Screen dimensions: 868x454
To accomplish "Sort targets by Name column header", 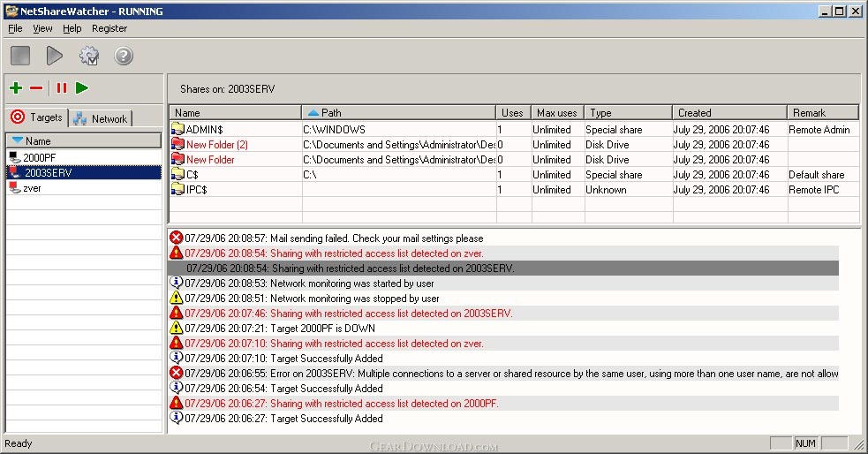I will (x=84, y=140).
